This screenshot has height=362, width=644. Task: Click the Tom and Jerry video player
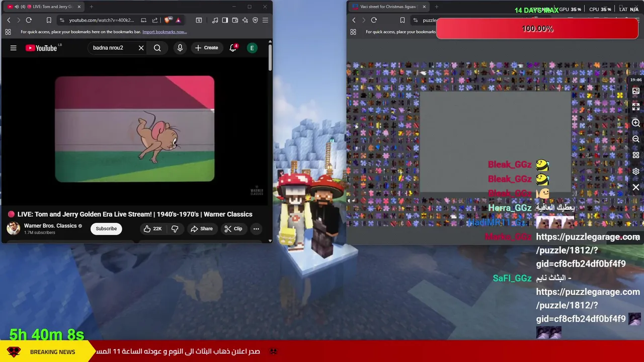pyautogui.click(x=134, y=129)
